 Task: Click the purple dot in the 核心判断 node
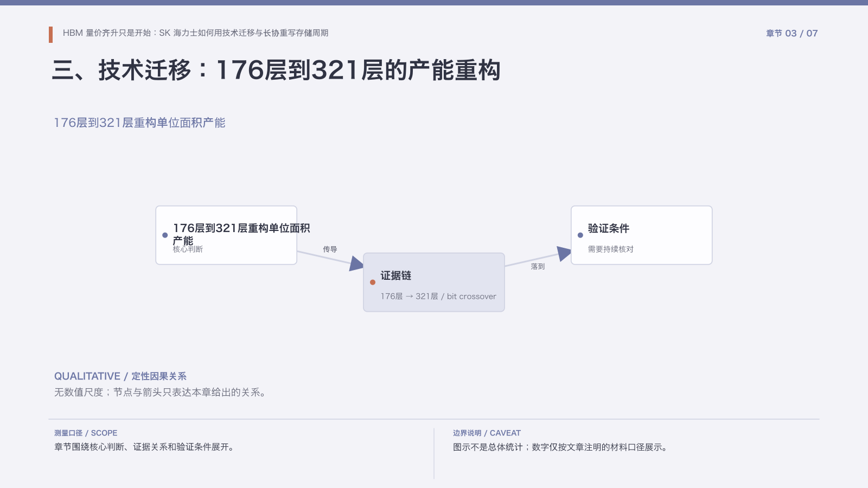point(165,235)
